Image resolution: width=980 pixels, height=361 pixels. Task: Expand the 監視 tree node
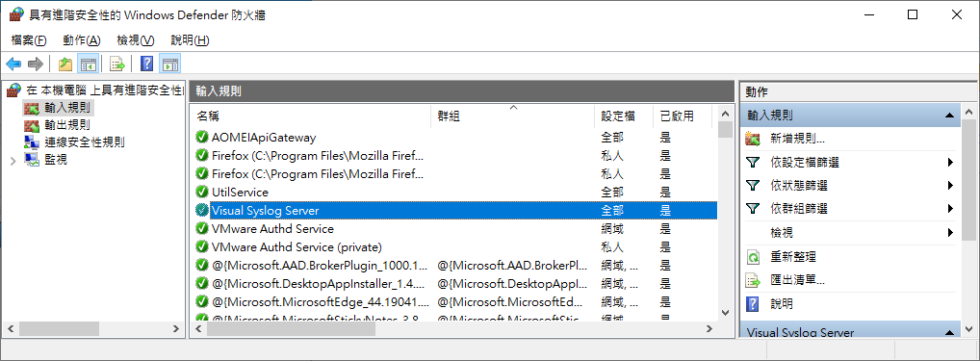[13, 161]
